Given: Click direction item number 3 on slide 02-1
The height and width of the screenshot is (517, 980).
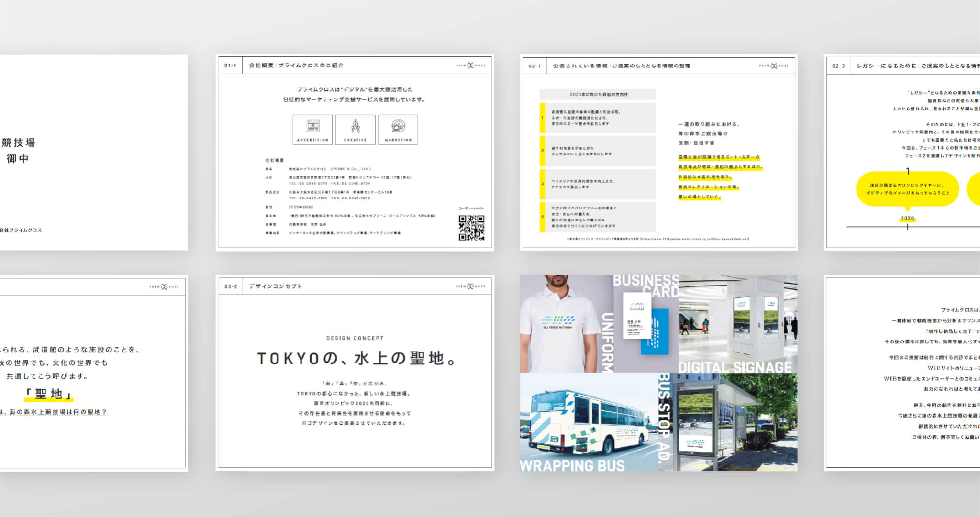Looking at the screenshot, I should pyautogui.click(x=598, y=184).
